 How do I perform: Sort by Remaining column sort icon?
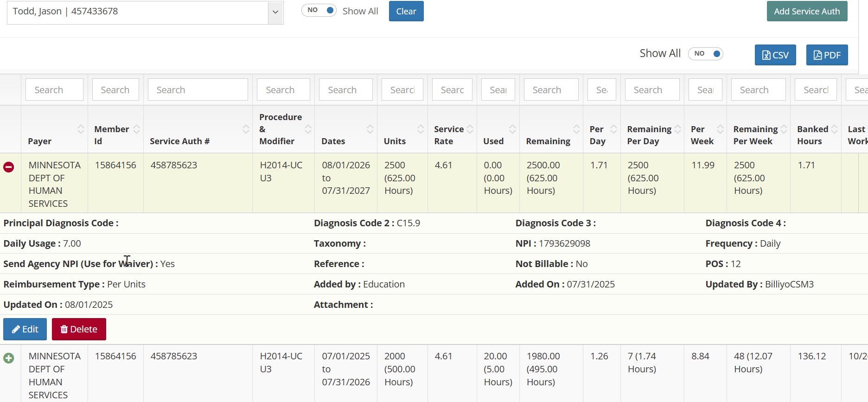(576, 129)
